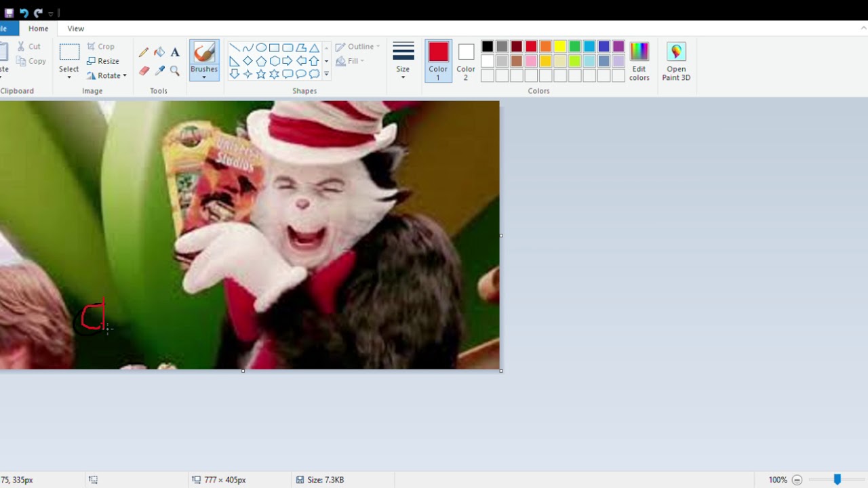This screenshot has height=488, width=868.
Task: Pick the Polygon shape
Action: (301, 47)
